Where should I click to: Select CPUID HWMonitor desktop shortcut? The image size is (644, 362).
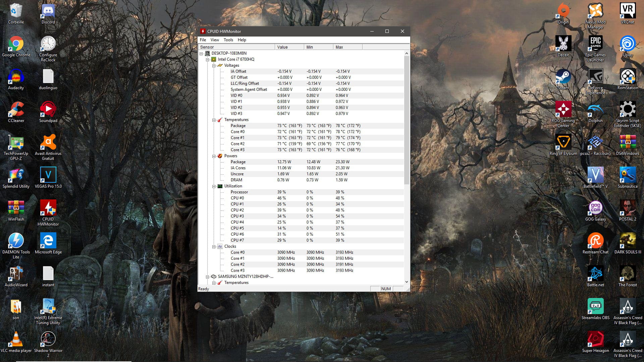pos(48,213)
